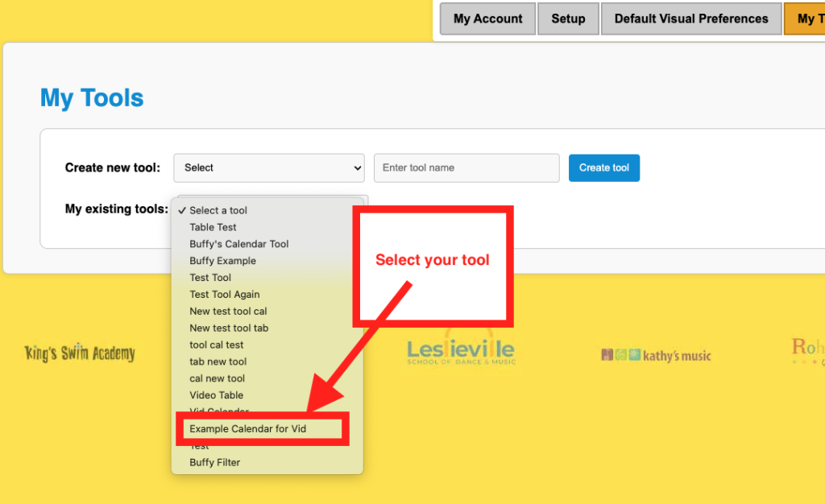Viewport: 825px width, 504px height.
Task: Select the cal new tool option
Action: [x=218, y=378]
